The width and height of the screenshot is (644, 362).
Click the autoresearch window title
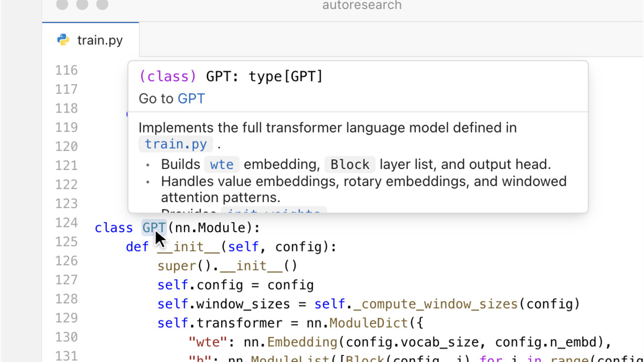pos(362,6)
